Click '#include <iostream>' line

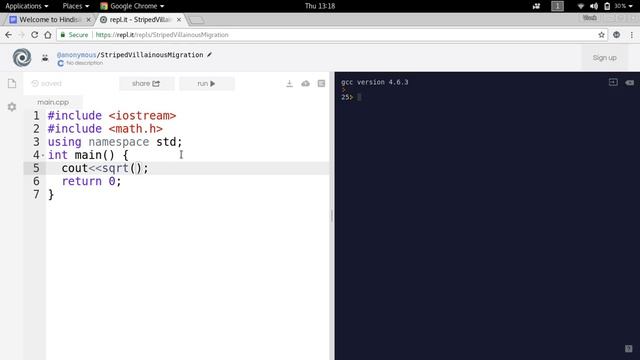coord(112,116)
